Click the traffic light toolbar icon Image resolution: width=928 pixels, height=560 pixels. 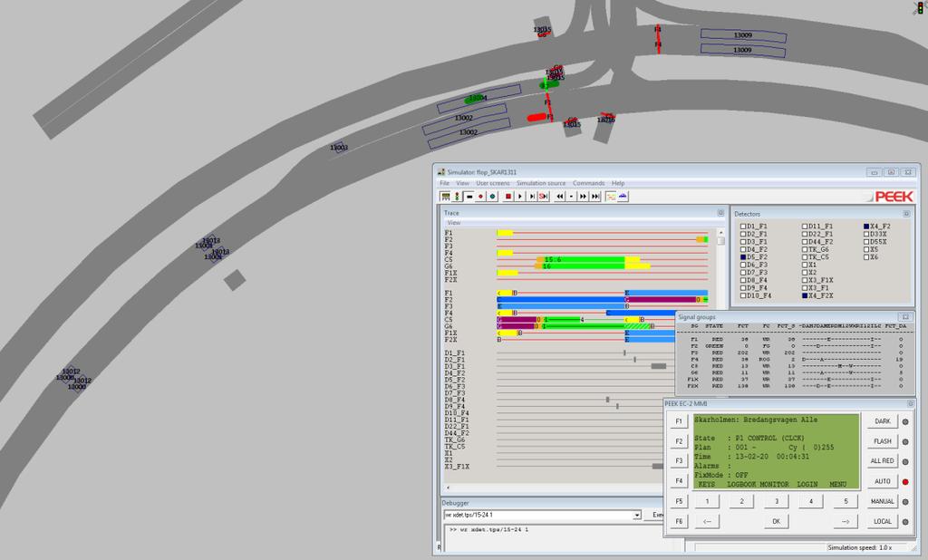coord(457,197)
